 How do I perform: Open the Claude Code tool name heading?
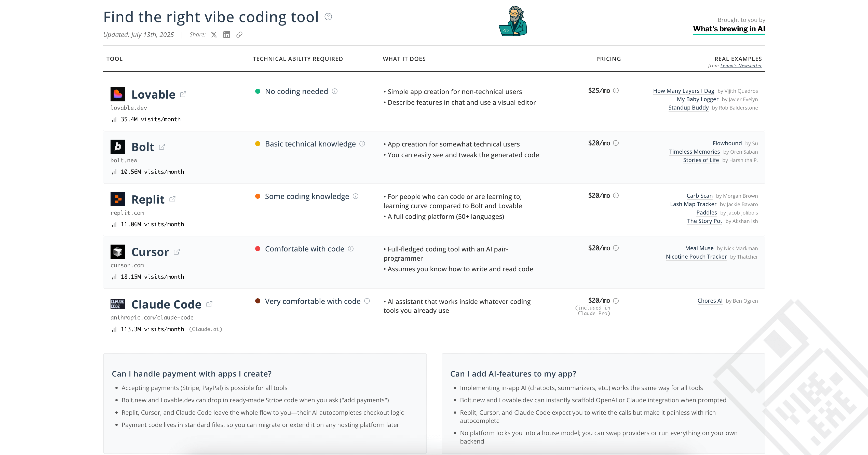167,304
